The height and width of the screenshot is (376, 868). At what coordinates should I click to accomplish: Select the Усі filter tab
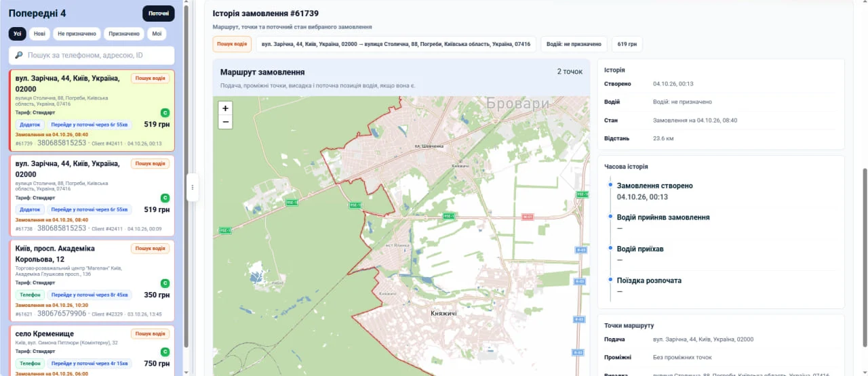(x=18, y=34)
